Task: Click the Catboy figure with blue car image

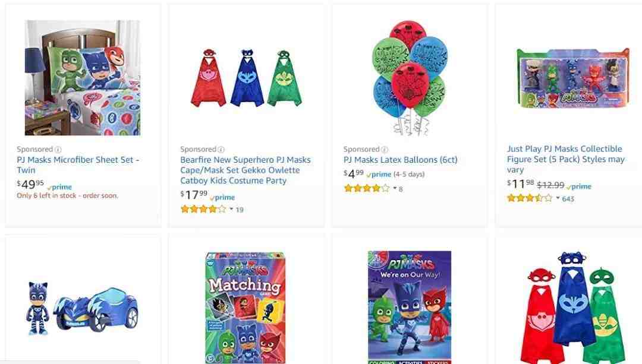Action: pos(83,308)
